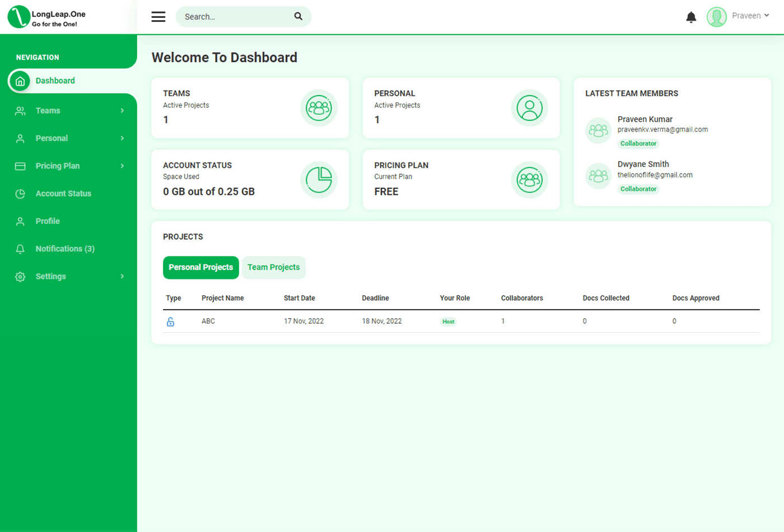Switch to Personal Projects tab
This screenshot has width=784, height=532.
[201, 268]
